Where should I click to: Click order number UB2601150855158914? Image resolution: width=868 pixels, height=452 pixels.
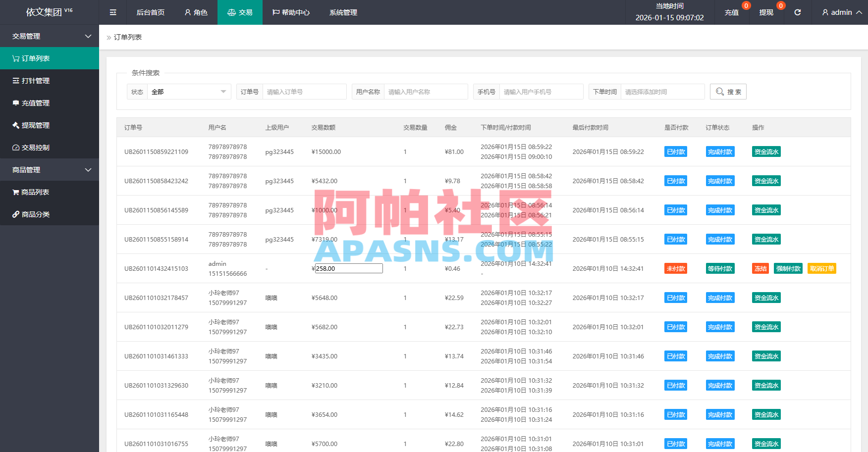pyautogui.click(x=156, y=239)
